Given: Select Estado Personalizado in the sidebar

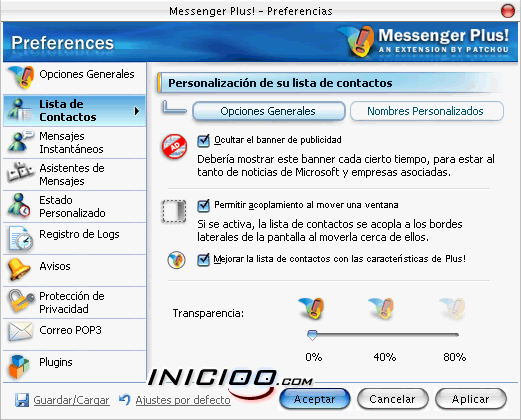Looking at the screenshot, I should point(75,207).
